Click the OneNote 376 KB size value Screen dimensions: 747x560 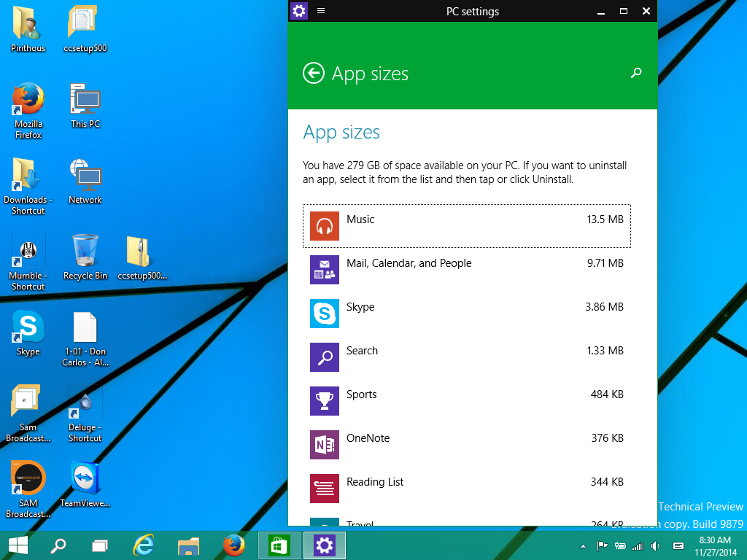point(608,438)
